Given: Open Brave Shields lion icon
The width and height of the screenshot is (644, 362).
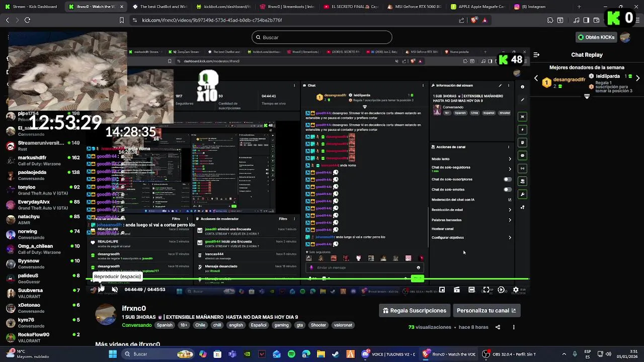Looking at the screenshot, I should [473, 20].
